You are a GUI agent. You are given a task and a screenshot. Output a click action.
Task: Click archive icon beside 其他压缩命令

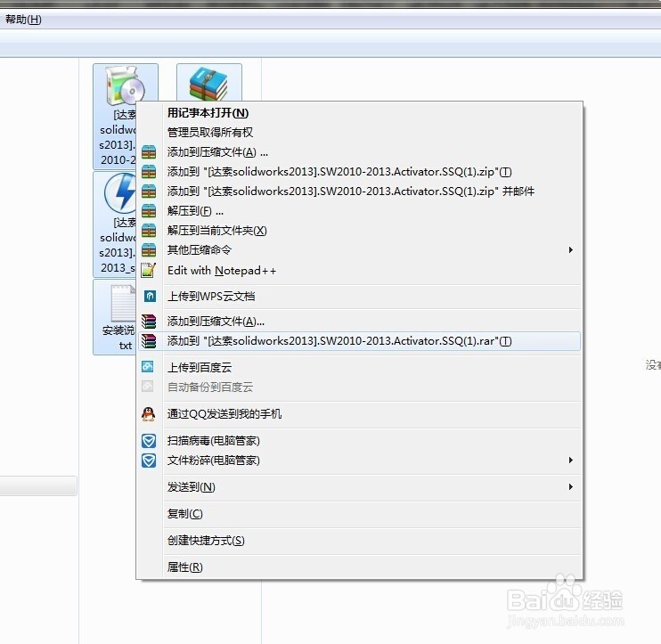click(149, 249)
